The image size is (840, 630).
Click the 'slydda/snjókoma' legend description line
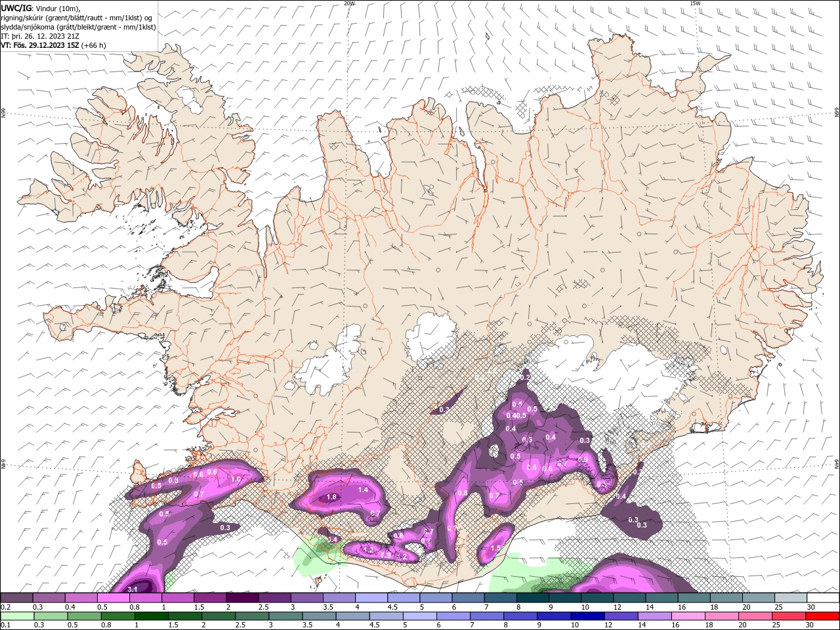coord(79,27)
